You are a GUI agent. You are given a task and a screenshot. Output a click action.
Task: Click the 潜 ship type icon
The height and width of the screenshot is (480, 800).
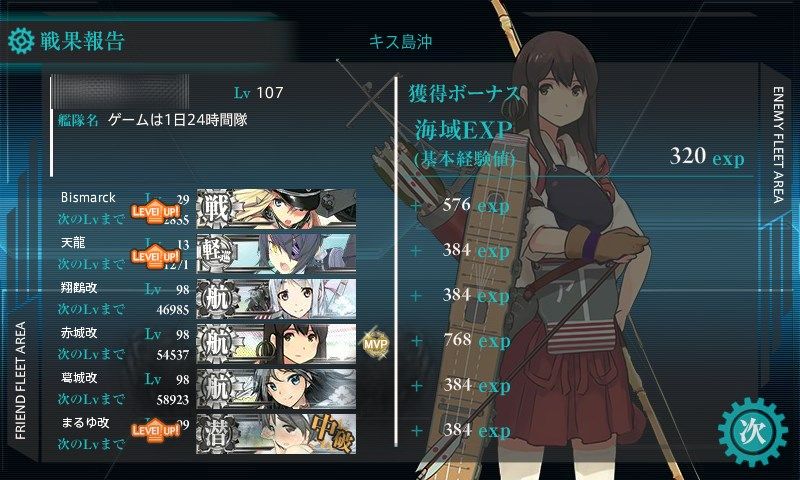click(x=217, y=434)
